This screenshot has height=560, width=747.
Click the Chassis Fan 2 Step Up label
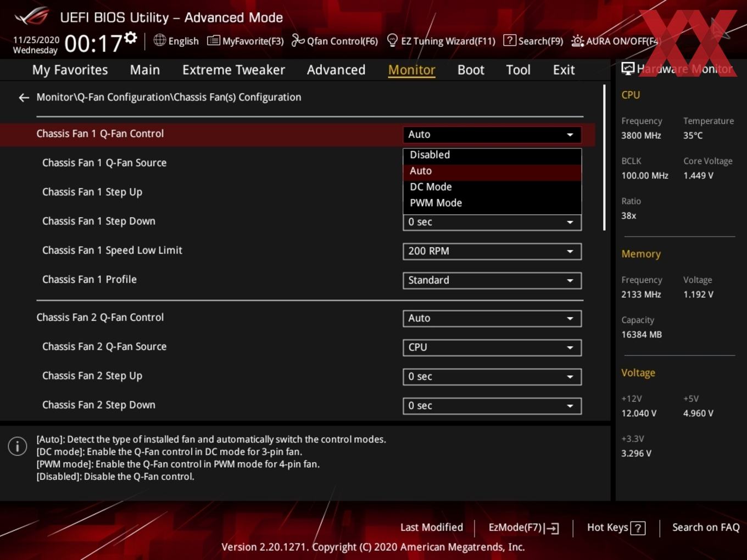[92, 376]
